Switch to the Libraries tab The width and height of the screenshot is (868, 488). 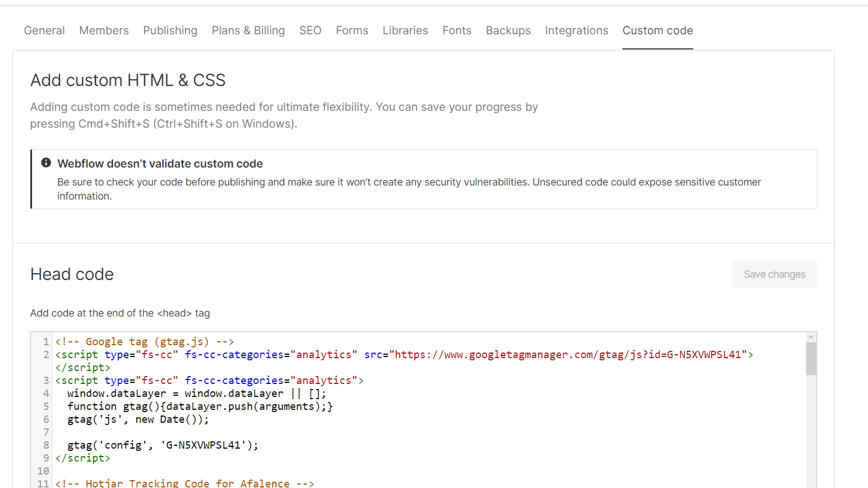coord(405,30)
